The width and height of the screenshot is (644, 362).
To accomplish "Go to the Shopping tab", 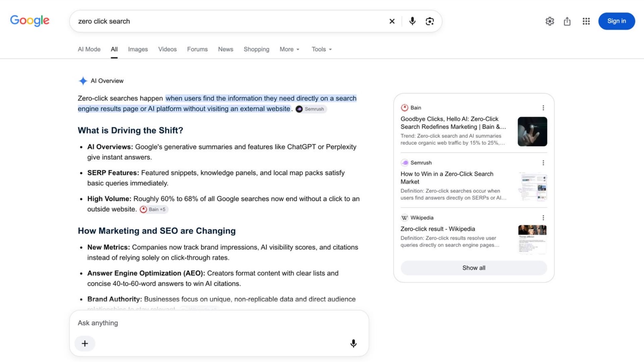I will tap(256, 49).
